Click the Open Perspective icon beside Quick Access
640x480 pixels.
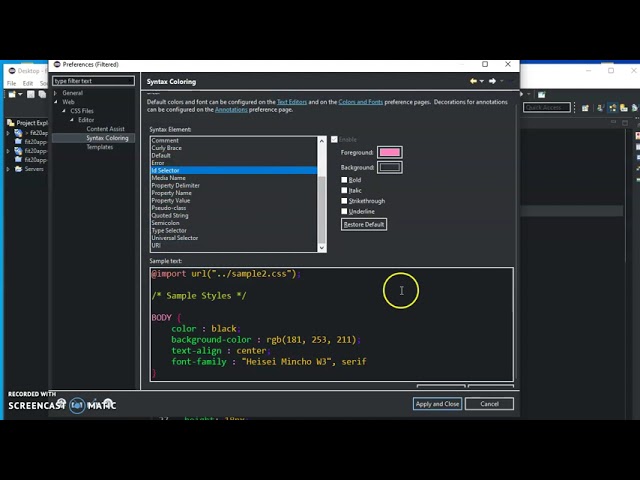pos(585,108)
